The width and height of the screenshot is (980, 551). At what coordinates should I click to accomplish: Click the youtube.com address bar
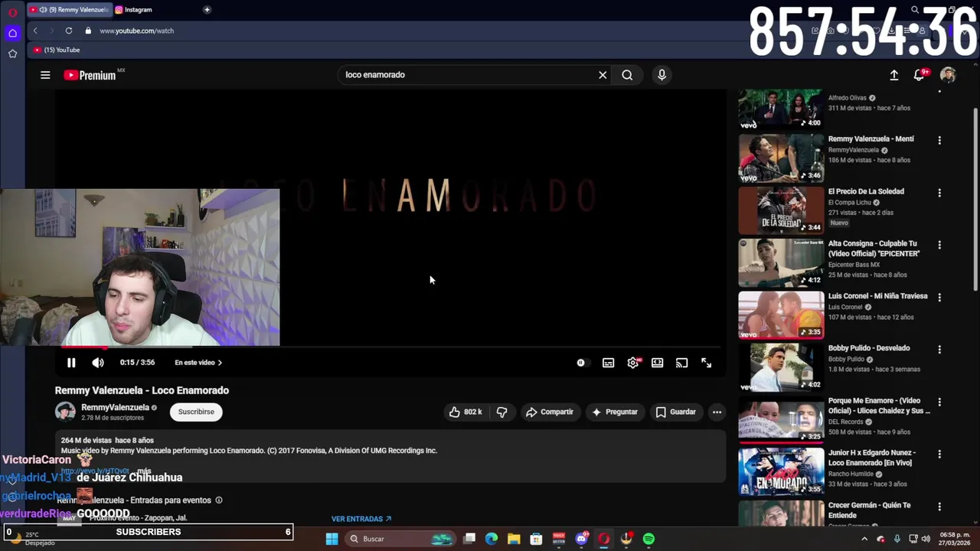(136, 31)
